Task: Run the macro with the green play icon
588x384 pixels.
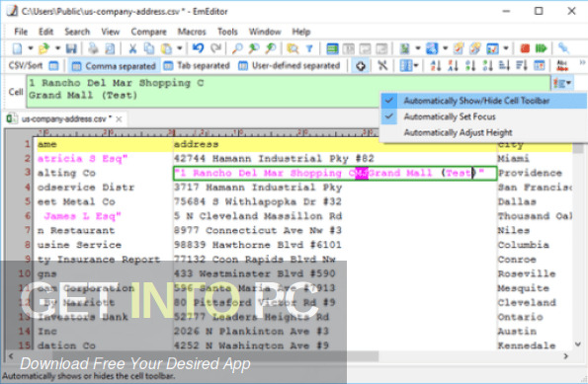Action: 542,48
